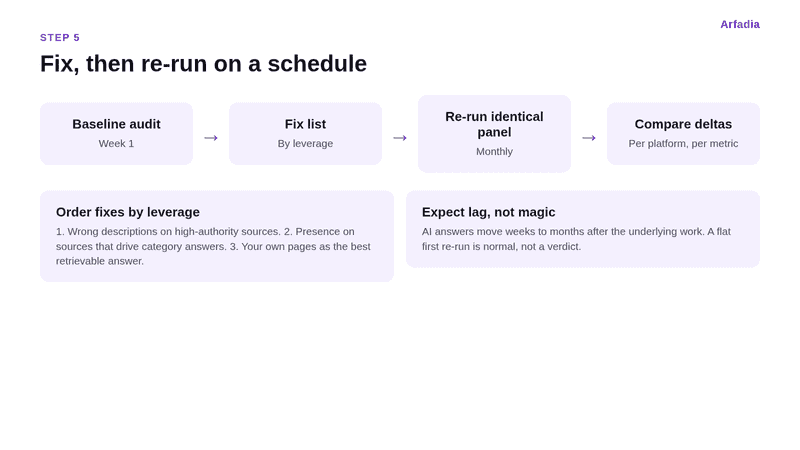Click the numbered fixes list paragraph

pos(213,246)
